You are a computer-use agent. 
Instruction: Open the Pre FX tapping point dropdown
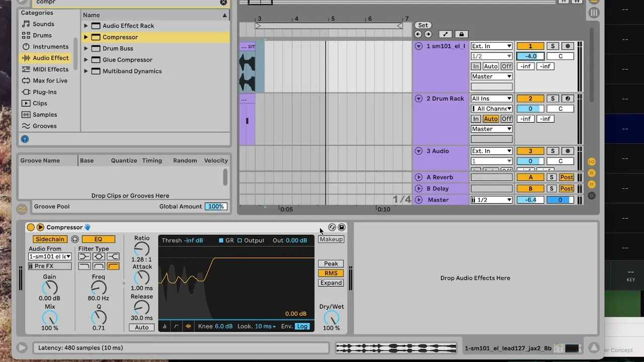click(50, 266)
